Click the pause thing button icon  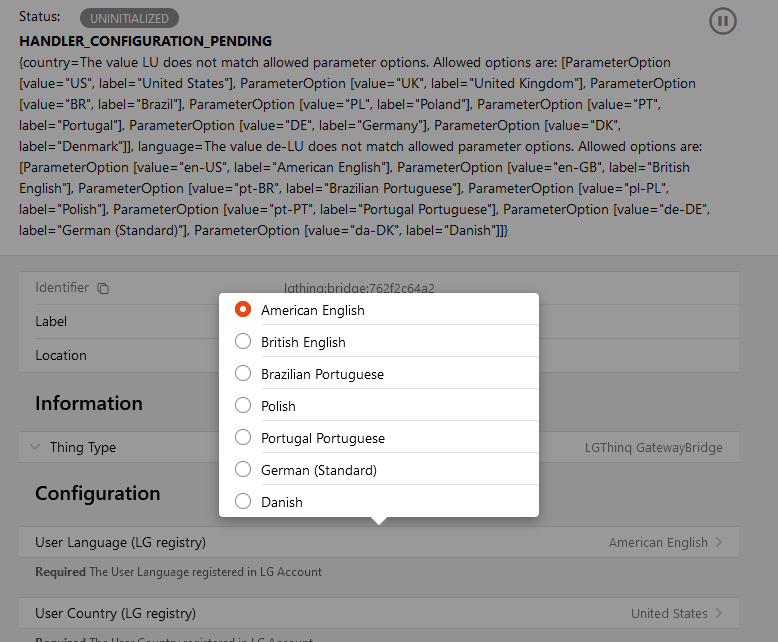pos(722,21)
